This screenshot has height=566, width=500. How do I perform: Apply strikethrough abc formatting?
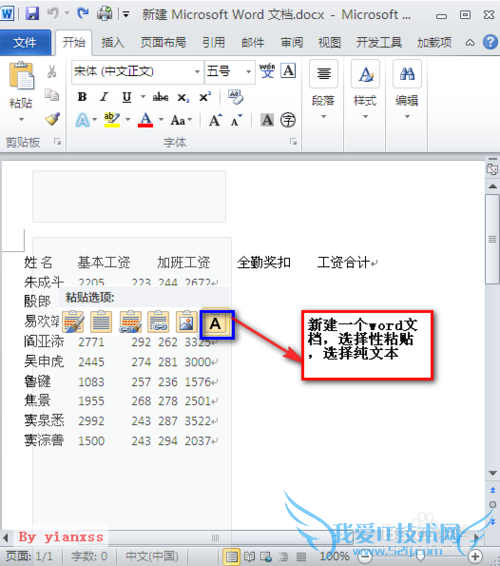click(x=160, y=97)
